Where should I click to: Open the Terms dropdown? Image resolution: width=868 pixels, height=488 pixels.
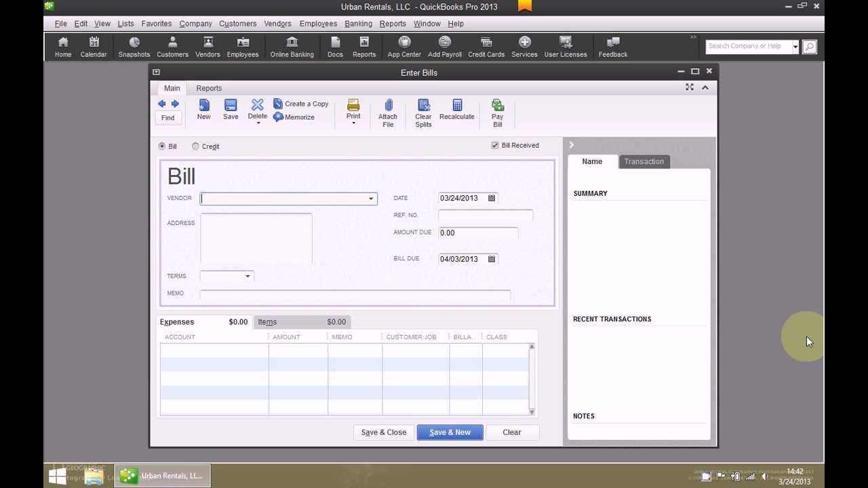pyautogui.click(x=248, y=276)
